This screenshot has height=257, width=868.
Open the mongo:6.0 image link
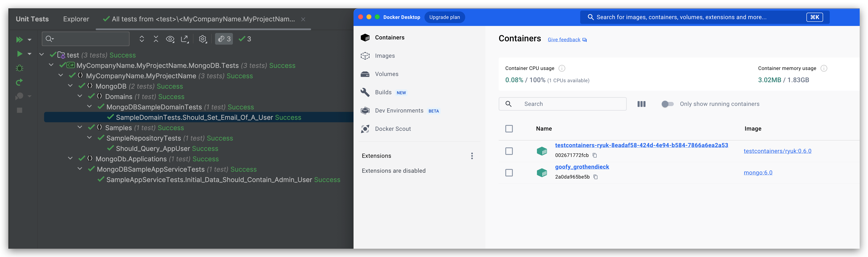click(758, 173)
